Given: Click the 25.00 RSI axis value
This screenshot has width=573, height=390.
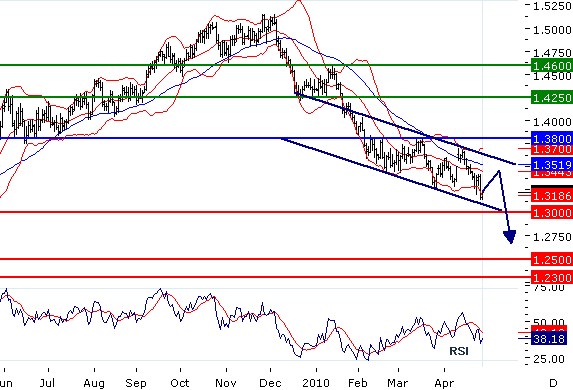Looking at the screenshot, I should 549,359.
